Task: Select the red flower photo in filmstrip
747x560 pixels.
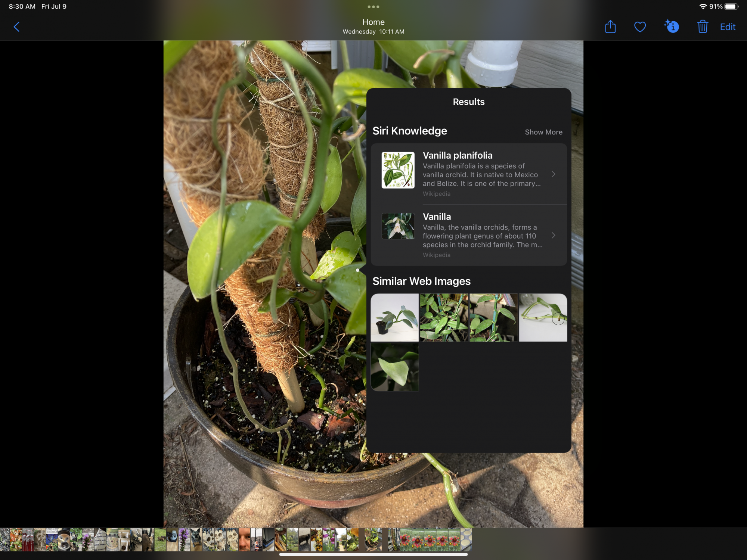Action: pyautogui.click(x=406, y=540)
